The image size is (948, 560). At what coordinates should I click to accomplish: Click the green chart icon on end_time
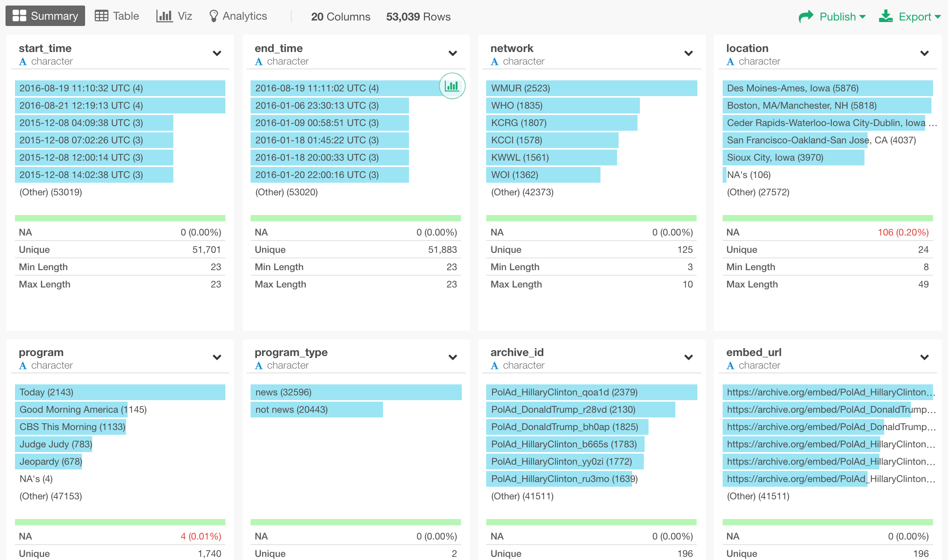452,86
